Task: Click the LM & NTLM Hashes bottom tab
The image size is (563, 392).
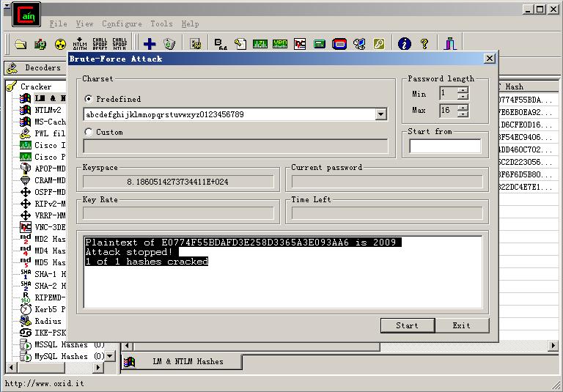Action: pyautogui.click(x=182, y=361)
